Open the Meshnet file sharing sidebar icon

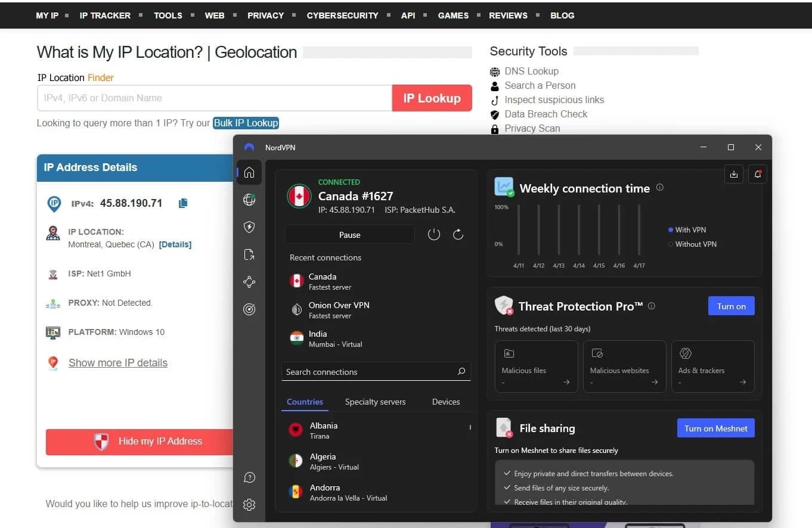pyautogui.click(x=249, y=254)
